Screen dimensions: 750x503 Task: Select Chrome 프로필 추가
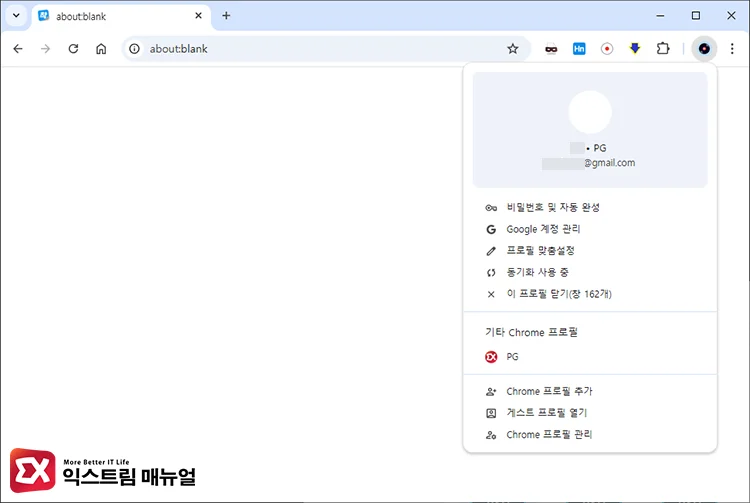pos(590,392)
